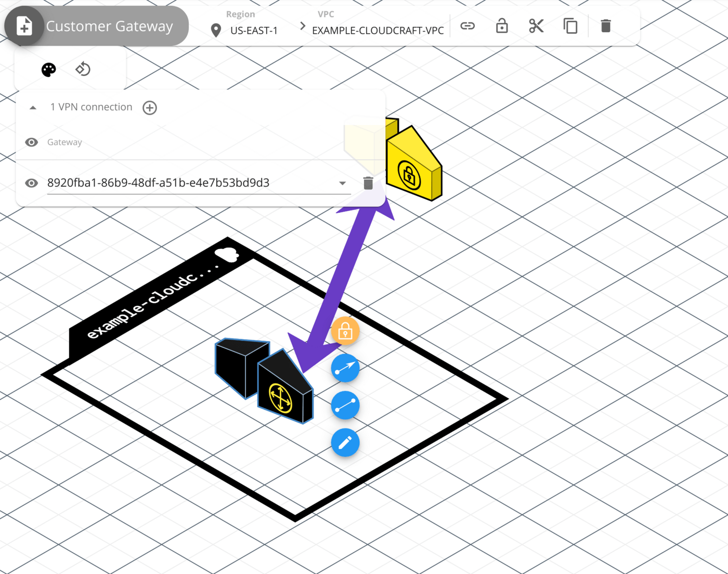Delete component using toolbar trash icon
This screenshot has height=574, width=728.
coord(606,25)
